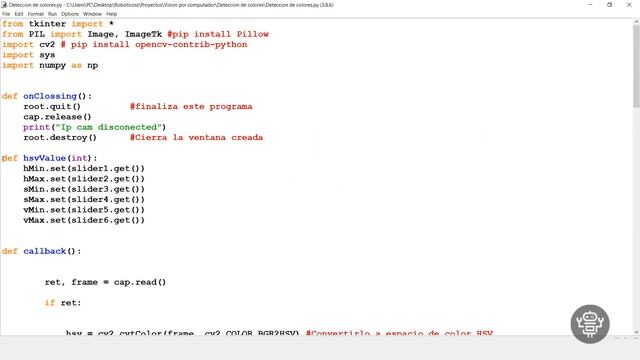640x360 pixels.
Task: Click the comment '#Cierra la ventana creada'
Action: pyautogui.click(x=196, y=138)
